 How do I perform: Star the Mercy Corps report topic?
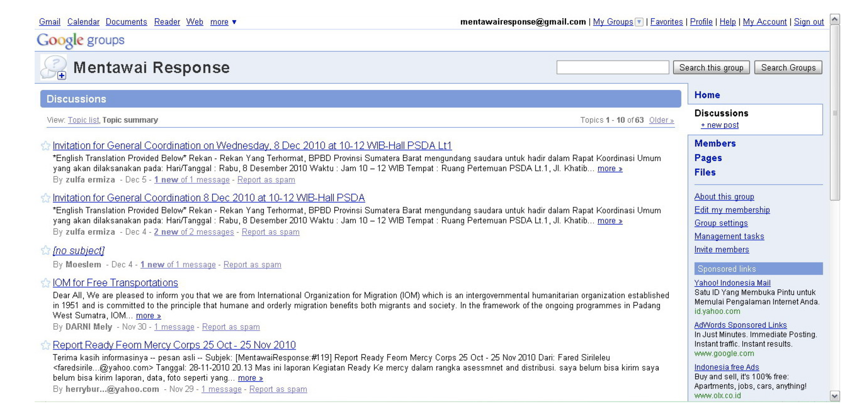[45, 345]
